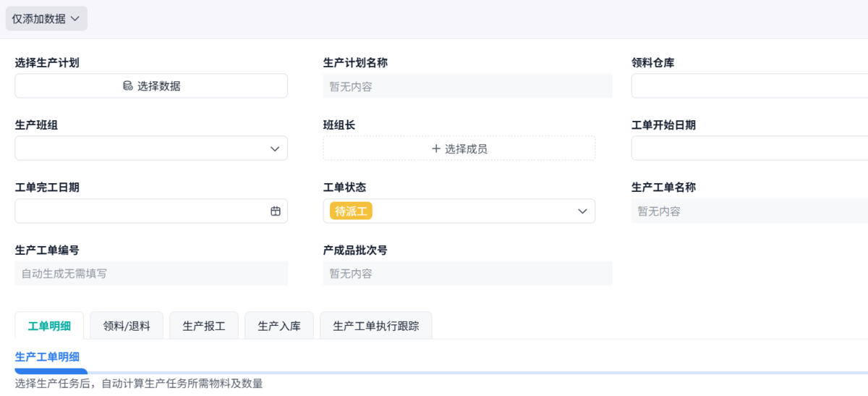
Task: Click 选择成员 to add 班组长
Action: point(459,148)
